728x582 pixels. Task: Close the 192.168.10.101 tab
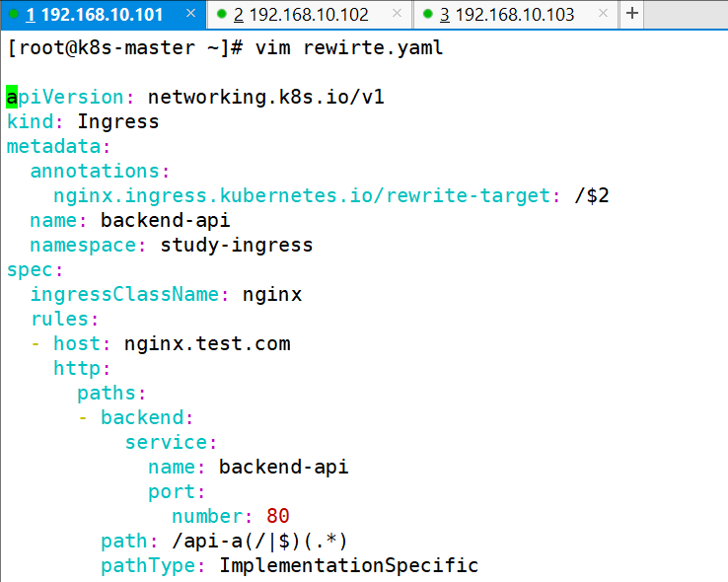(x=190, y=14)
